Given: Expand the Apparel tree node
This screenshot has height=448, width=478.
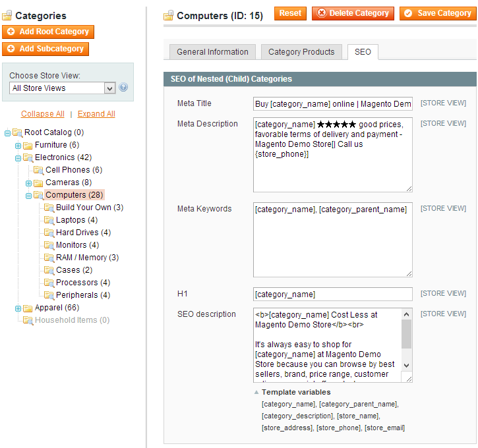Looking at the screenshot, I should point(18,308).
